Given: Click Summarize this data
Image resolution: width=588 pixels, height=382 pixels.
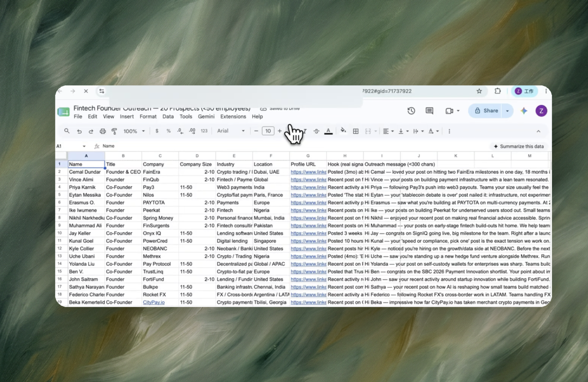Looking at the screenshot, I should [x=519, y=146].
